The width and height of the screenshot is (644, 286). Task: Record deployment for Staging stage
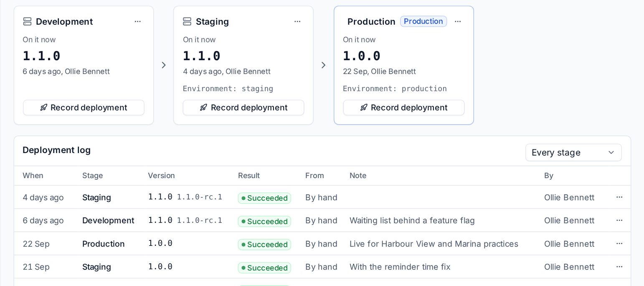click(243, 107)
